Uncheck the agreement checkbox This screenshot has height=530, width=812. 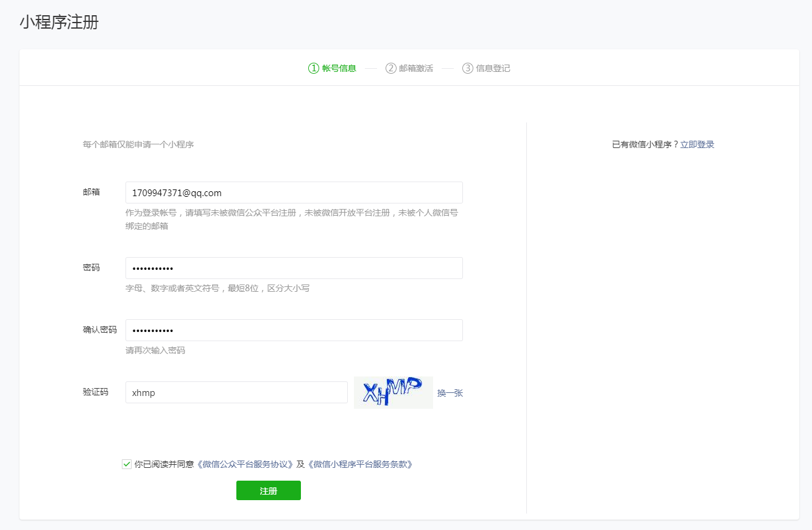pyautogui.click(x=127, y=464)
